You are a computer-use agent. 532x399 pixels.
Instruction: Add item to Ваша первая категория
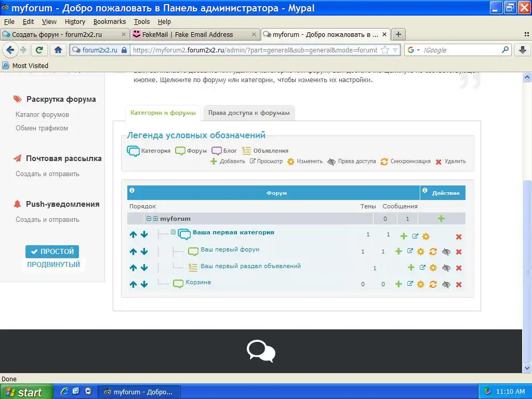[x=403, y=236]
